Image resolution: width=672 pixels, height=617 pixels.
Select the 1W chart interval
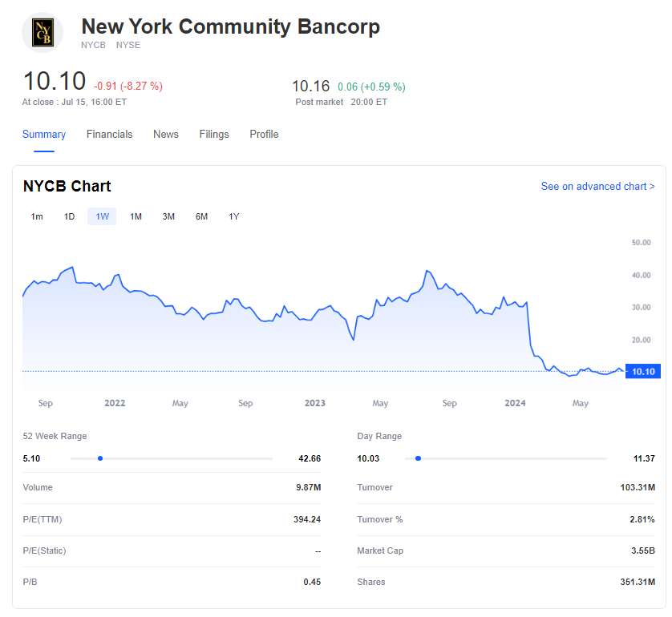[102, 217]
